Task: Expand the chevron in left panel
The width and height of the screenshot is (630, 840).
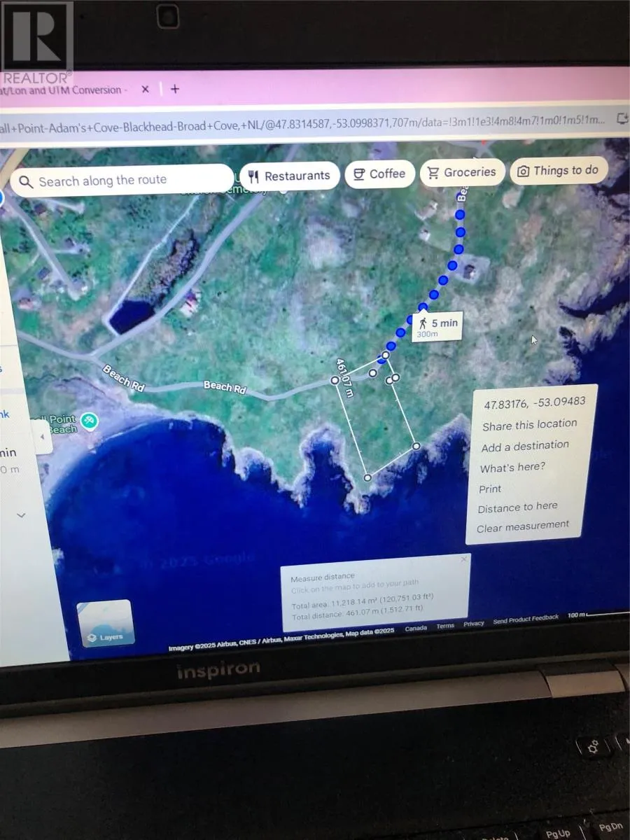Action: point(21,515)
